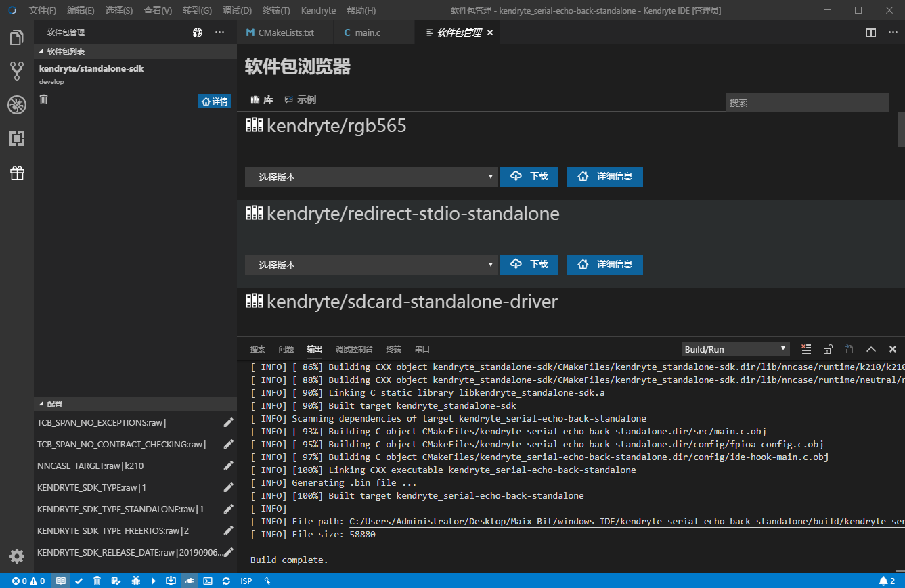
Task: Start debugging via status bar bug icon
Action: [x=135, y=581]
